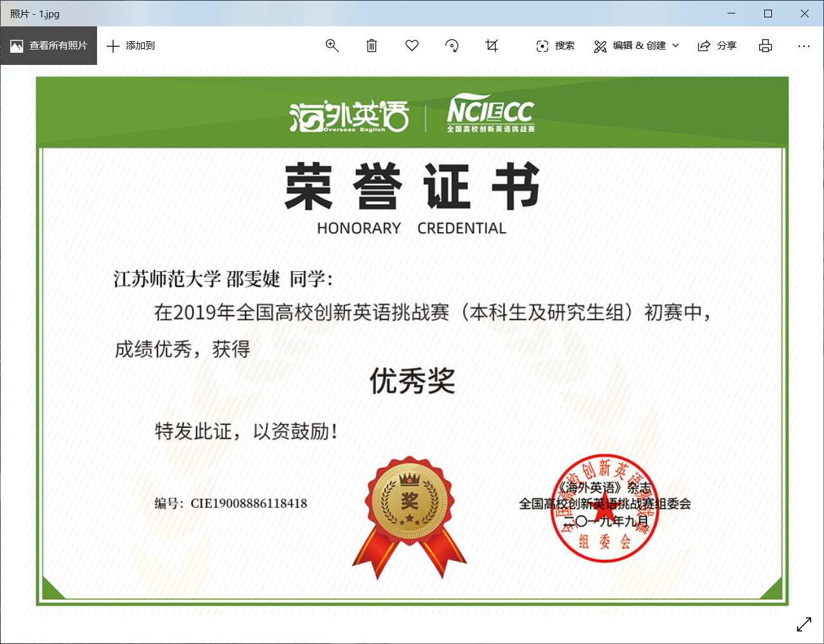Add photo to favorites via heart icon
Image resolution: width=824 pixels, height=644 pixels.
click(412, 46)
